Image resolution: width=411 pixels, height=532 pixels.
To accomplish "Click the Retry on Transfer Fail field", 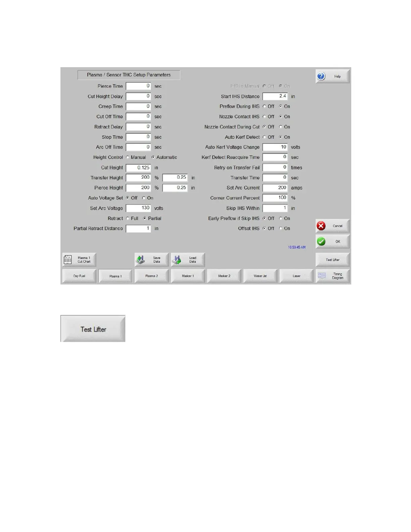I will [x=275, y=168].
